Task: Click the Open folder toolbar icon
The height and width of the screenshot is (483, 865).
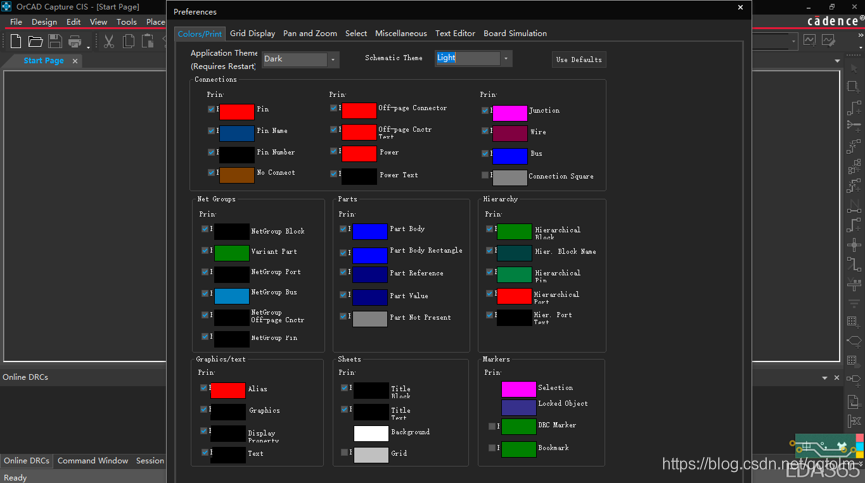Action: 35,41
